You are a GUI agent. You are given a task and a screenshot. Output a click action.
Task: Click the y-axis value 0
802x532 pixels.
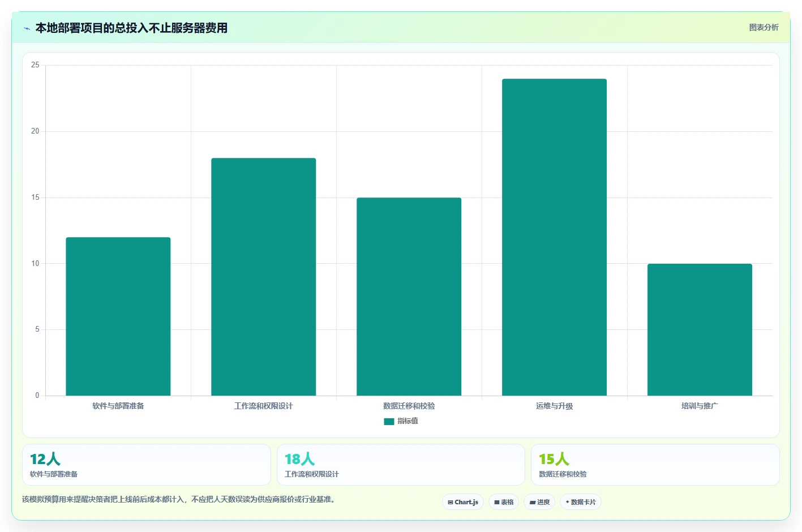click(x=37, y=396)
